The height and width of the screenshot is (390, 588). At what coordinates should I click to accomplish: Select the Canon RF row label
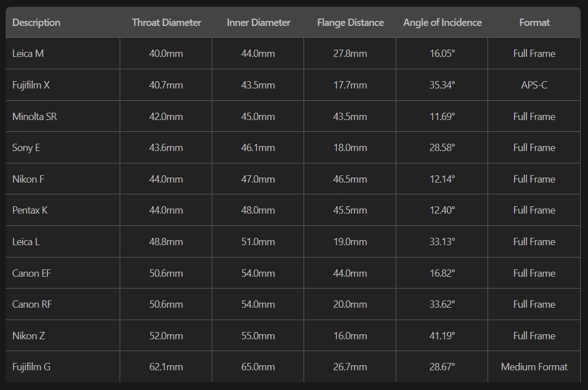coord(32,304)
